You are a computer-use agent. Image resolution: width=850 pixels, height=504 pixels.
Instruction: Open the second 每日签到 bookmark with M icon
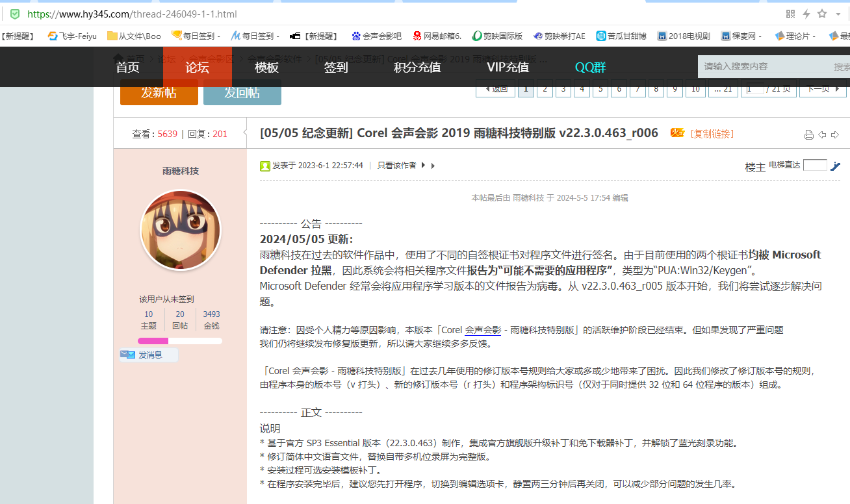[x=255, y=36]
